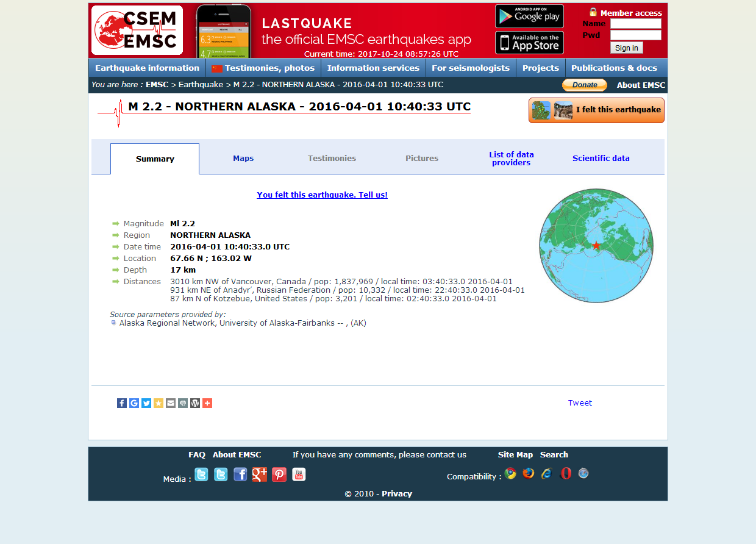This screenshot has width=756, height=544.
Task: Open the Pinterest media icon in footer
Action: [x=279, y=474]
